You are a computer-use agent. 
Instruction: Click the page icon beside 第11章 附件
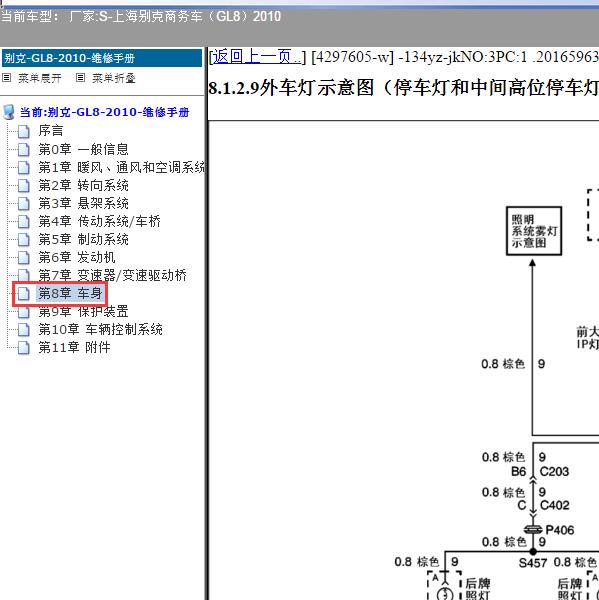click(x=24, y=347)
